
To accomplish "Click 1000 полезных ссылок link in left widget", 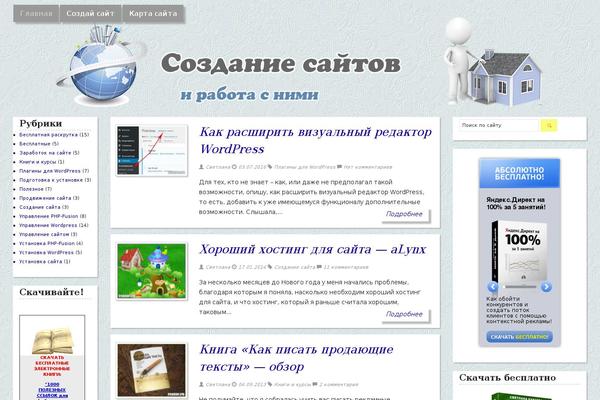I will pyautogui.click(x=52, y=390).
